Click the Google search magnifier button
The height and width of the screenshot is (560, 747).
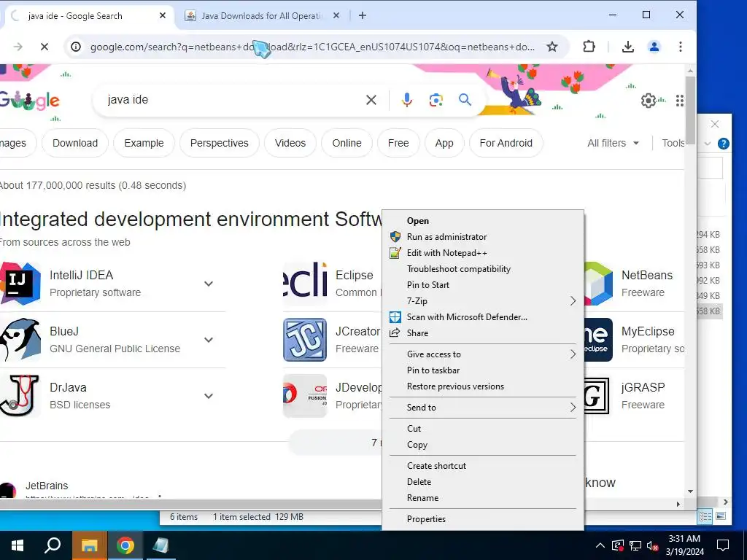click(x=465, y=99)
